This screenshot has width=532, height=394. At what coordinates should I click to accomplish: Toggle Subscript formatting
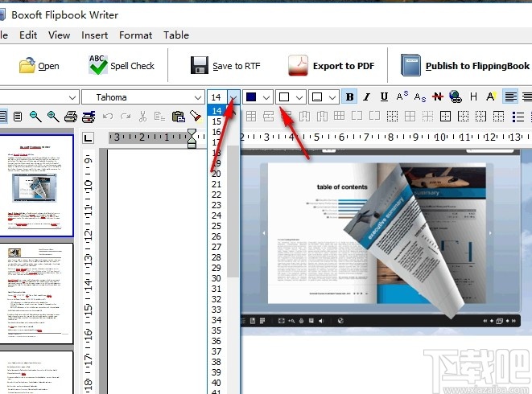tap(419, 97)
